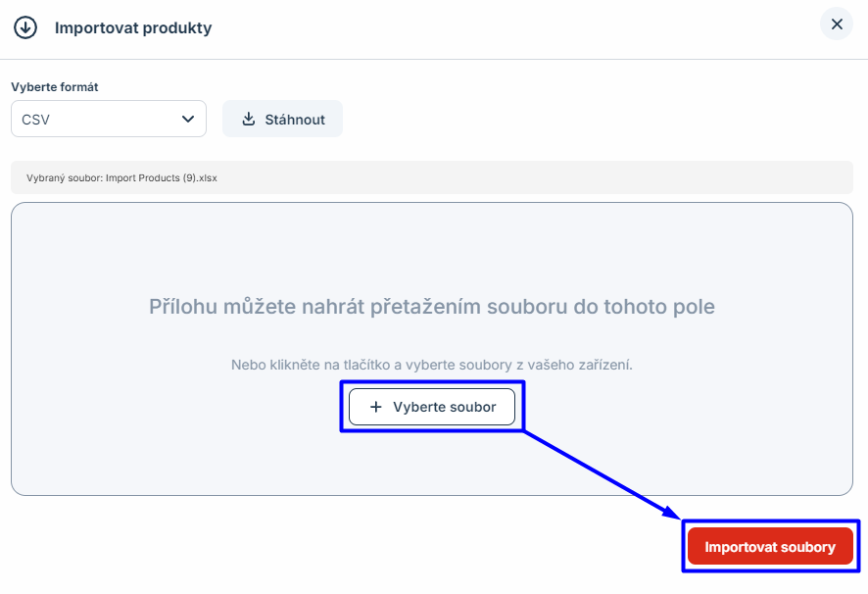
Task: Click the word 'Stáhnout' on download button
Action: [x=295, y=120]
